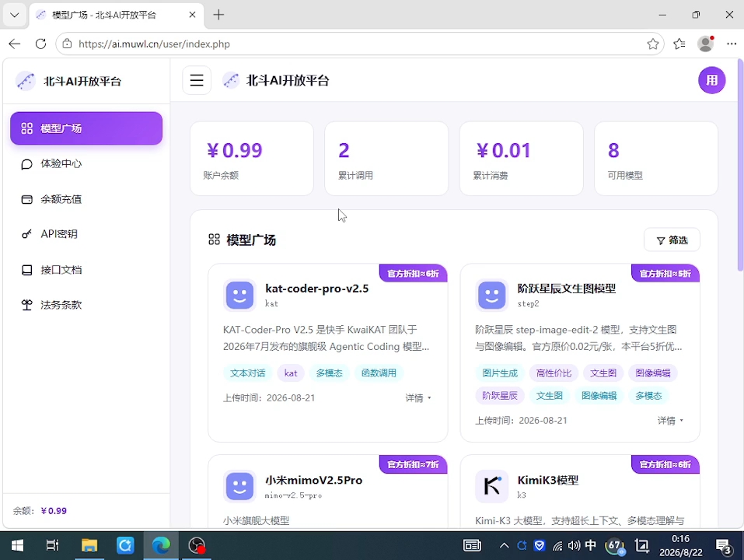
Task: Show hidden system tray icons
Action: pos(504,546)
